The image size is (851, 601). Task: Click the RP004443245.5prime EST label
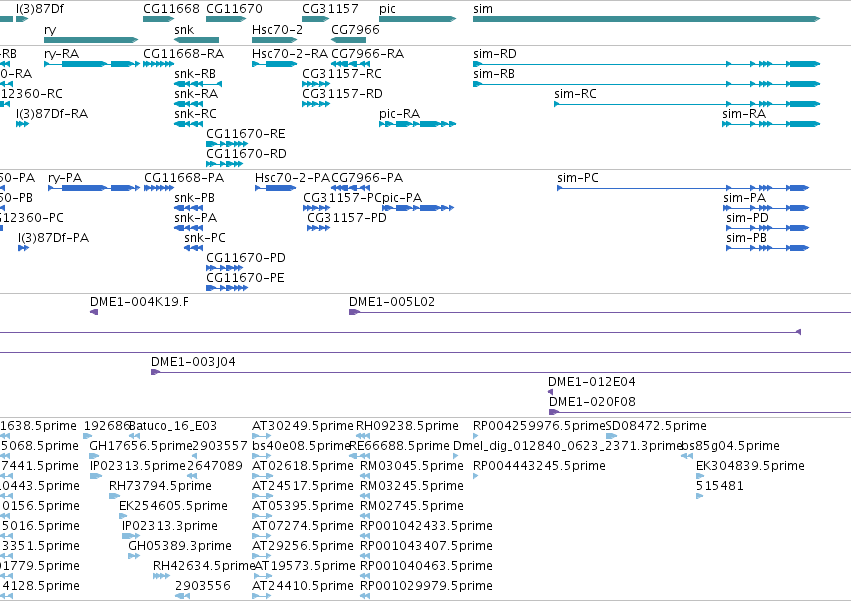[539, 466]
